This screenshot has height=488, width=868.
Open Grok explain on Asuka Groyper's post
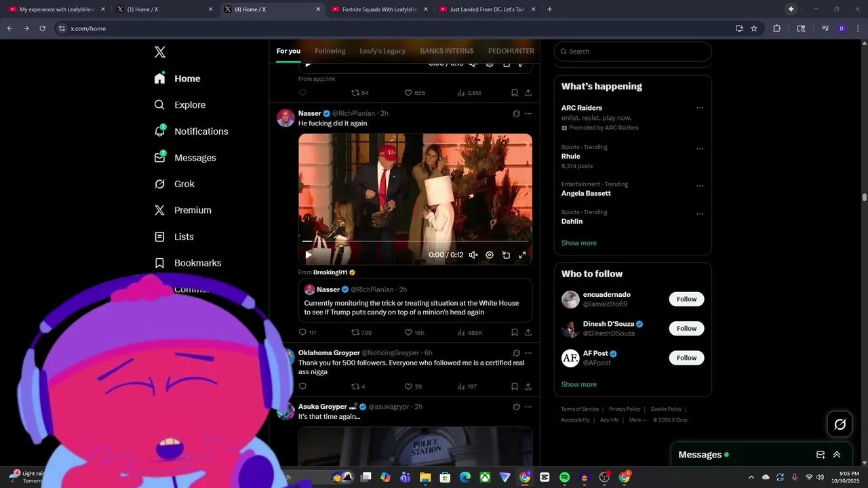click(x=517, y=407)
